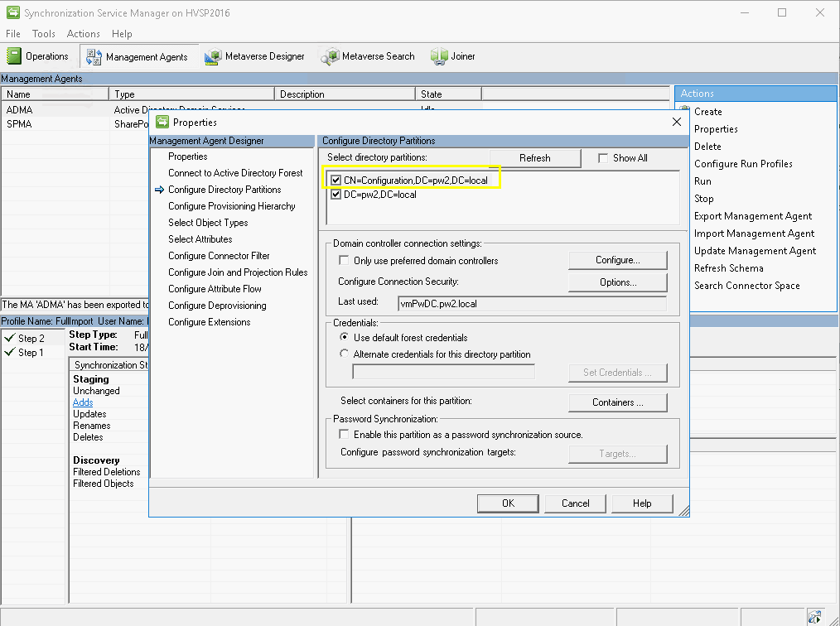Click the Synchronization Service Manager app icon
This screenshot has height=626, width=840.
click(x=13, y=12)
